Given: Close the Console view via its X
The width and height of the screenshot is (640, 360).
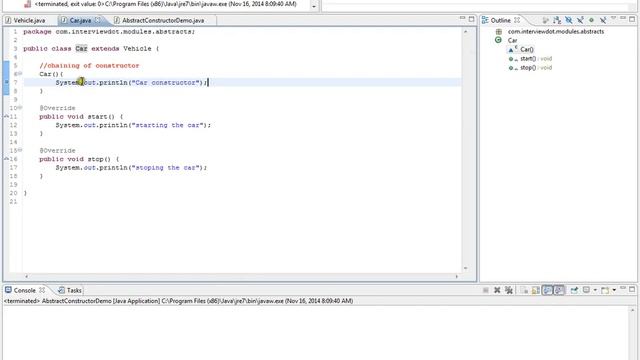Looking at the screenshot, I should tap(42, 290).
